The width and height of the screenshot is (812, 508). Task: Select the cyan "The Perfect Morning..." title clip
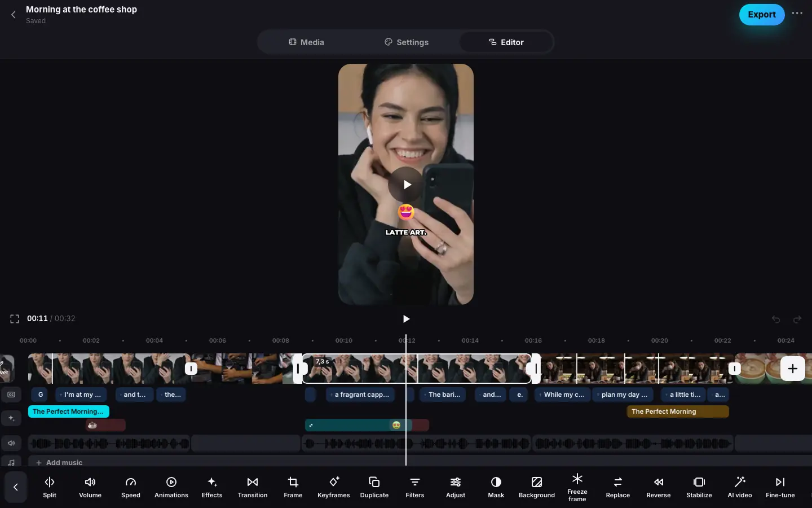[x=68, y=411]
